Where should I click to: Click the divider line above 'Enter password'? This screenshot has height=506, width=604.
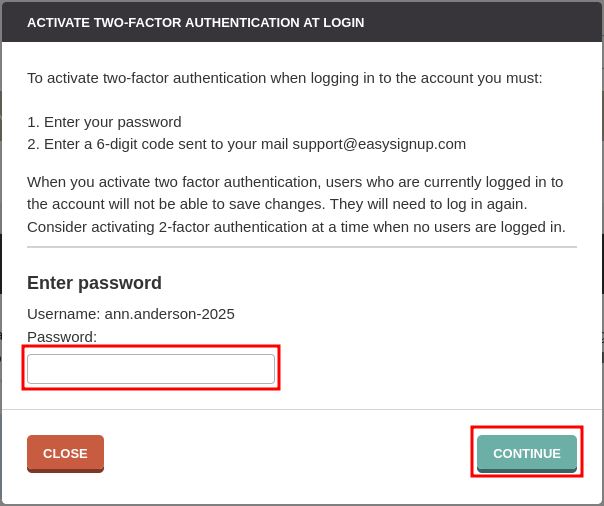[x=302, y=247]
